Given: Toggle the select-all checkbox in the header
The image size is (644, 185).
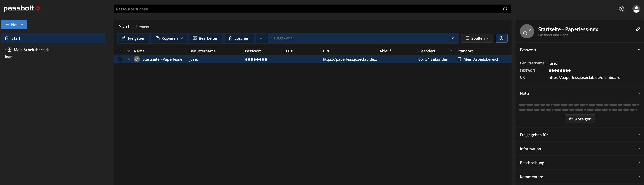Looking at the screenshot, I should 120,51.
